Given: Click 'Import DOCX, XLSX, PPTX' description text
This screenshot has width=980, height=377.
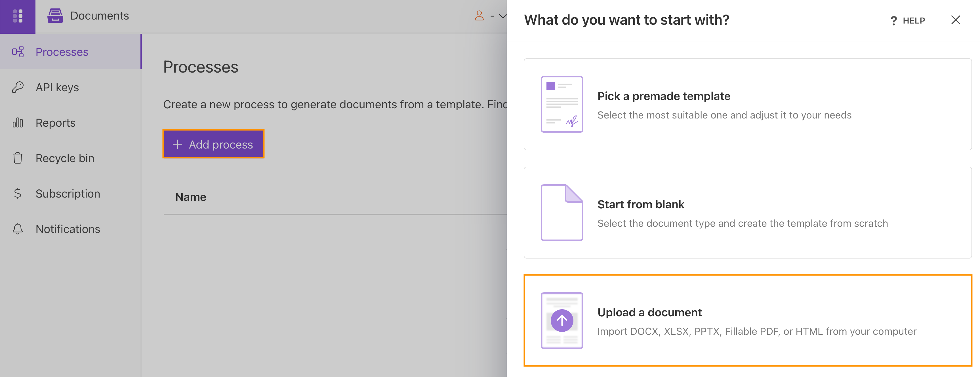Looking at the screenshot, I should 757,331.
